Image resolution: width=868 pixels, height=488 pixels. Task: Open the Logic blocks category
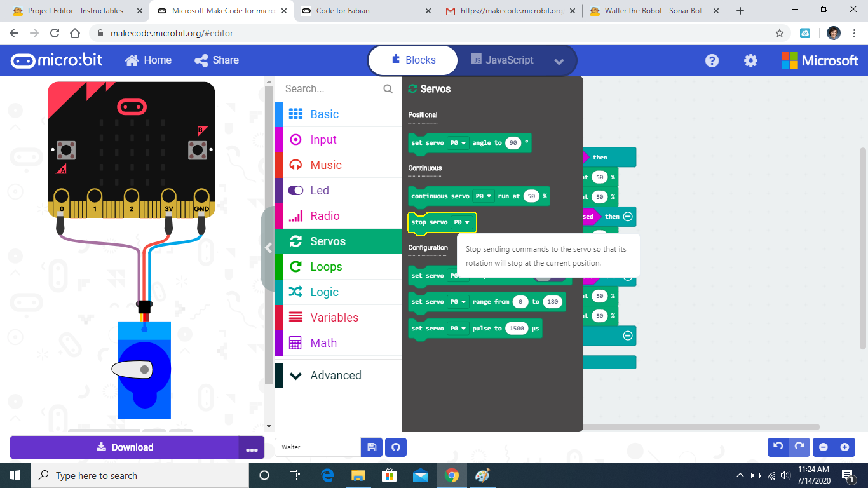338,292
